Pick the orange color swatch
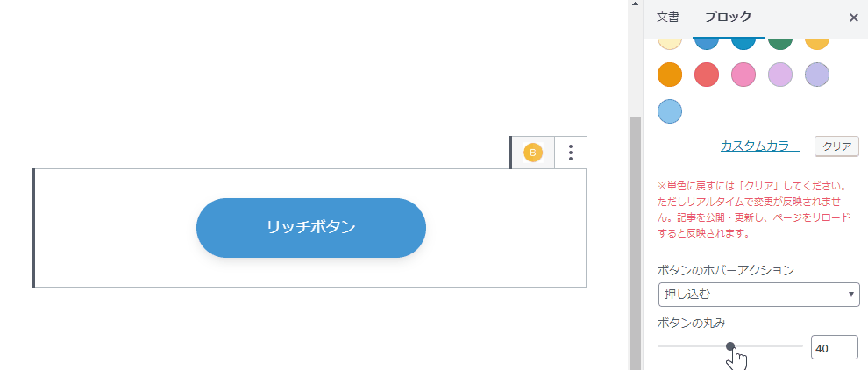This screenshot has height=370, width=868. (x=670, y=75)
